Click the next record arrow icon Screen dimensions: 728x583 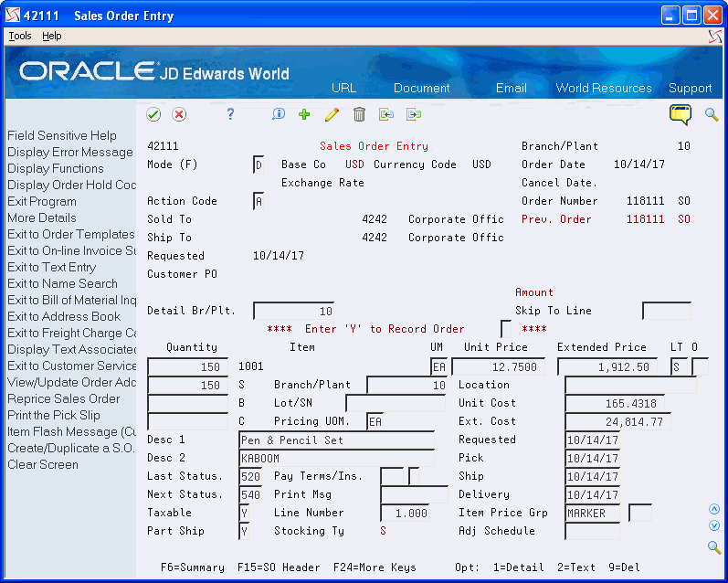pyautogui.click(x=413, y=114)
